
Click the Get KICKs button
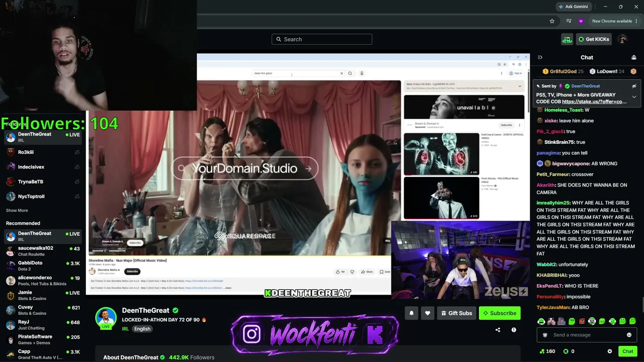coord(594,39)
